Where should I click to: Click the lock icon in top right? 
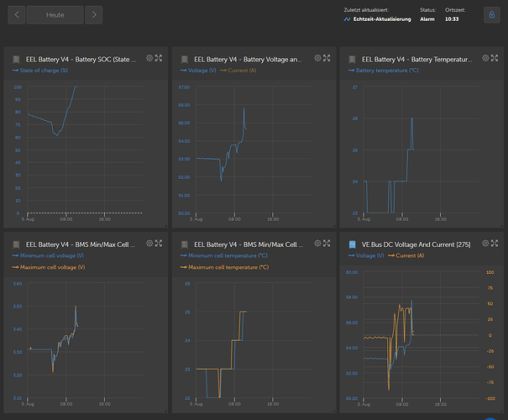point(490,15)
